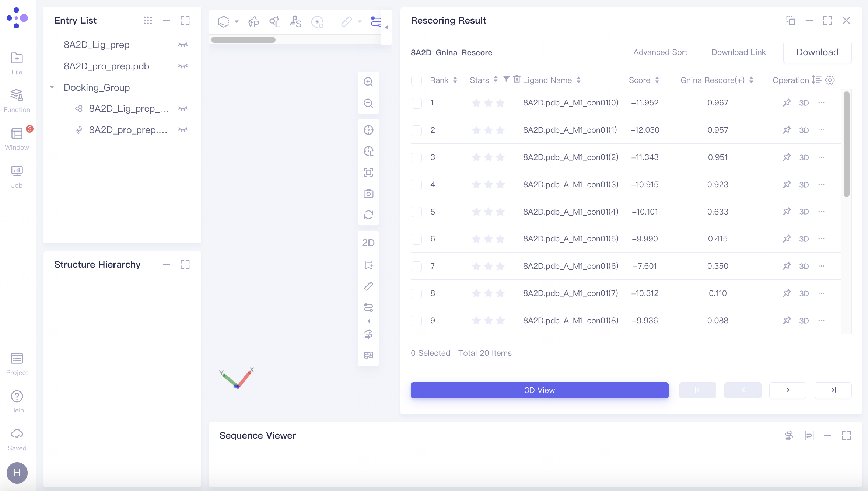Open the Function panel in the sidebar
868x491 pixels.
(17, 100)
